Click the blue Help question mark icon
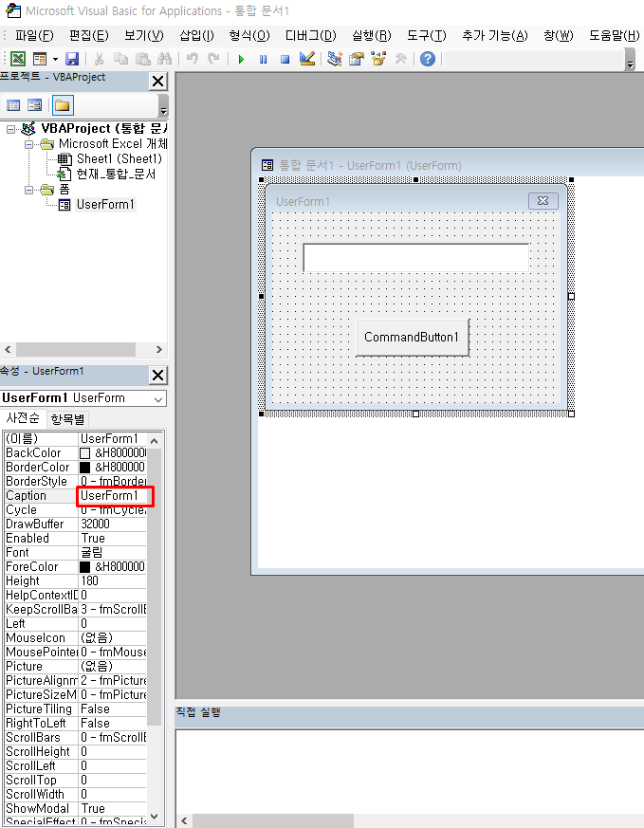 (428, 59)
